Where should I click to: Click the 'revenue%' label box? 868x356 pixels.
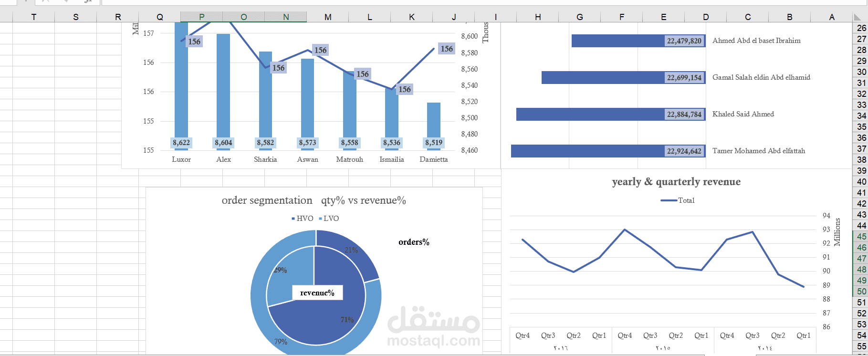[x=317, y=293]
